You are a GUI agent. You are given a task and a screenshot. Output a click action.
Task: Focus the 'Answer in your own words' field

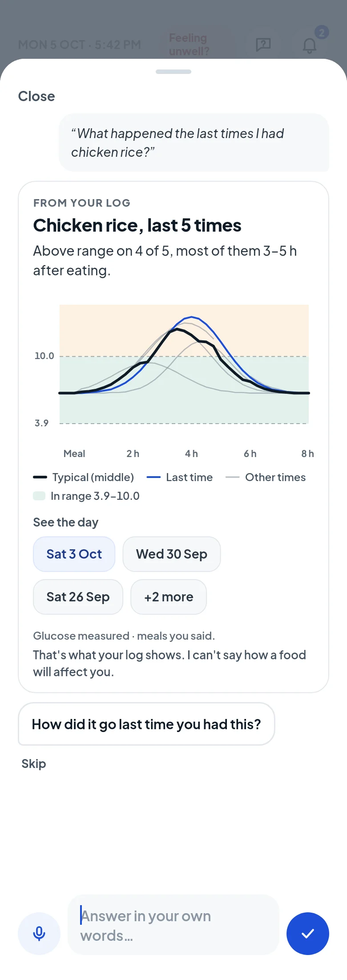[x=173, y=925]
